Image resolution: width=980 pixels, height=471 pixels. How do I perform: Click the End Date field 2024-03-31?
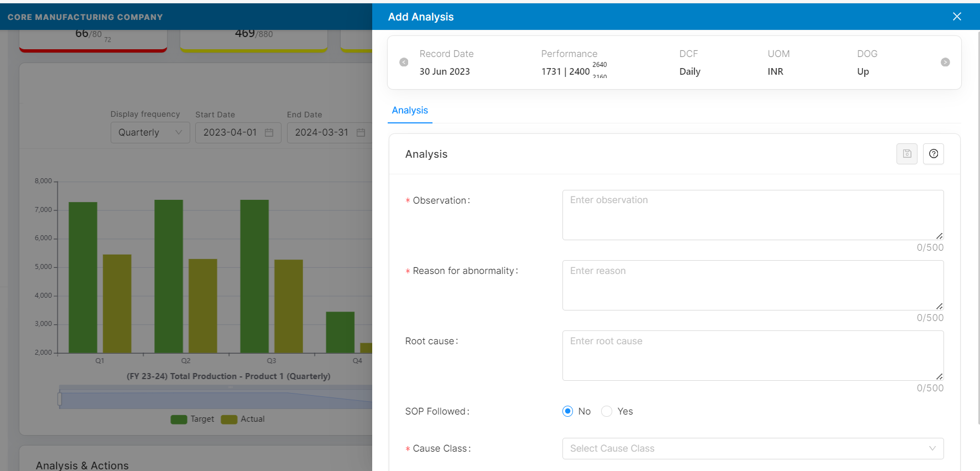point(330,133)
